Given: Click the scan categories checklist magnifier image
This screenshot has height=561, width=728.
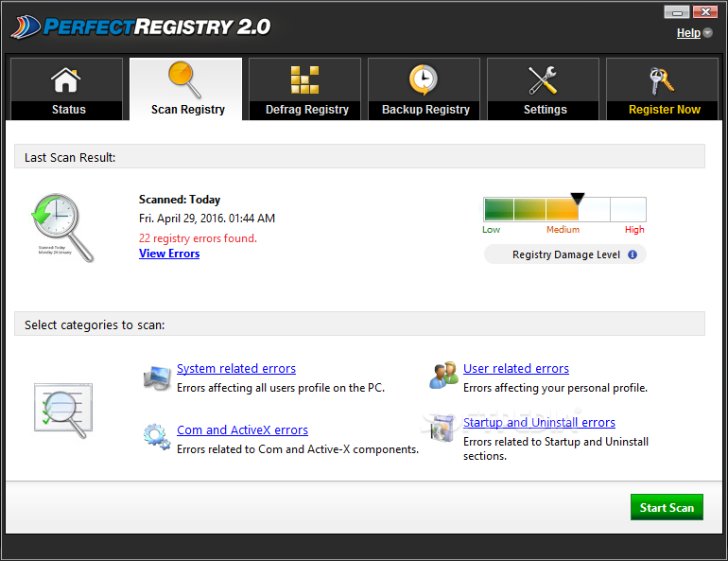Looking at the screenshot, I should click(63, 410).
